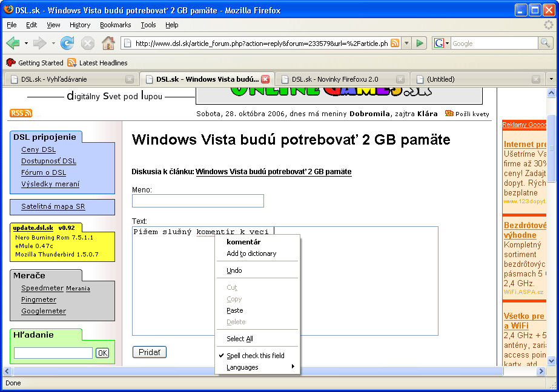Open the forward history dropdown arrow
559x392 pixels.
coord(53,44)
